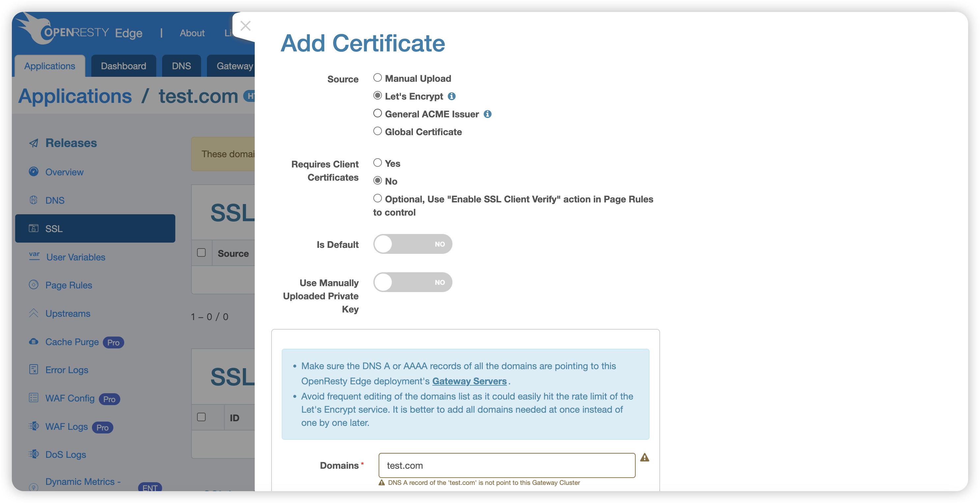
Task: Open User Variables page
Action: (x=76, y=257)
